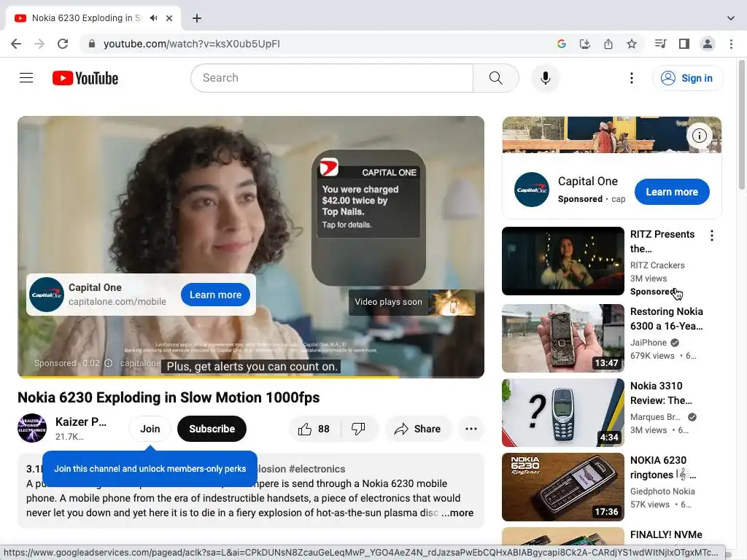
Task: Click the Restoring Nokia 6300 title
Action: click(x=667, y=319)
